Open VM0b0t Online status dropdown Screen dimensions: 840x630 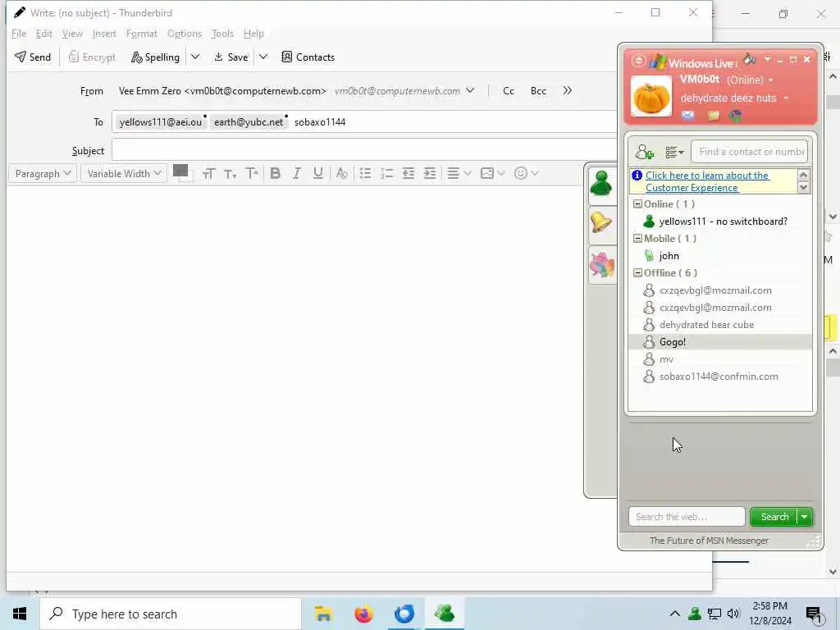click(x=727, y=80)
